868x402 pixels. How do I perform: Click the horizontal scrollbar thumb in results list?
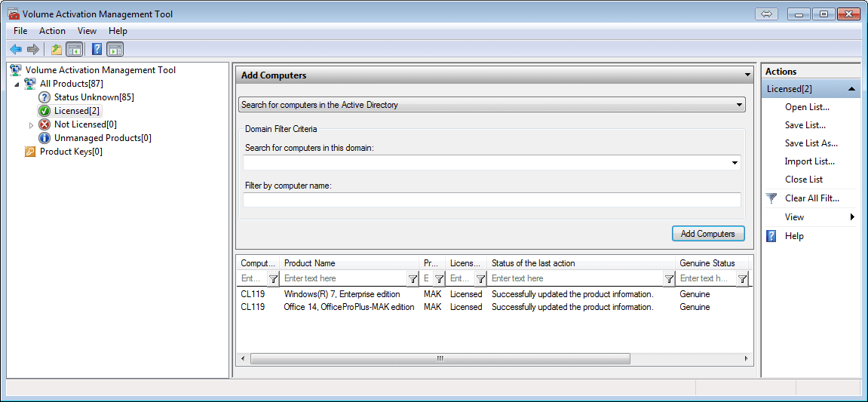(440, 359)
